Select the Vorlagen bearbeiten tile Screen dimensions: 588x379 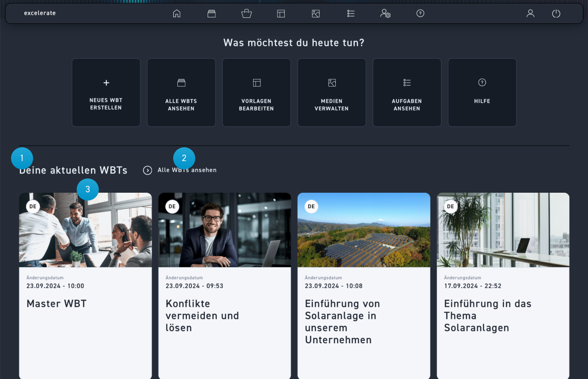click(256, 92)
